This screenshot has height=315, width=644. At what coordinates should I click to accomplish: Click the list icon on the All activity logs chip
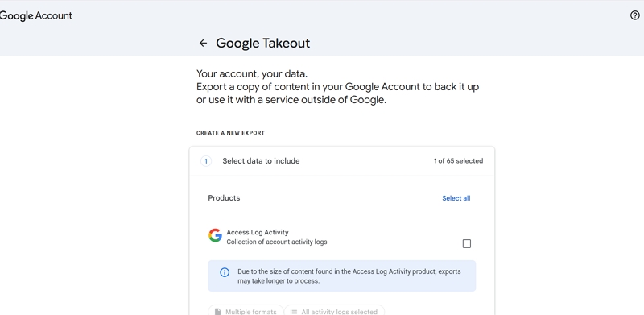coord(294,312)
